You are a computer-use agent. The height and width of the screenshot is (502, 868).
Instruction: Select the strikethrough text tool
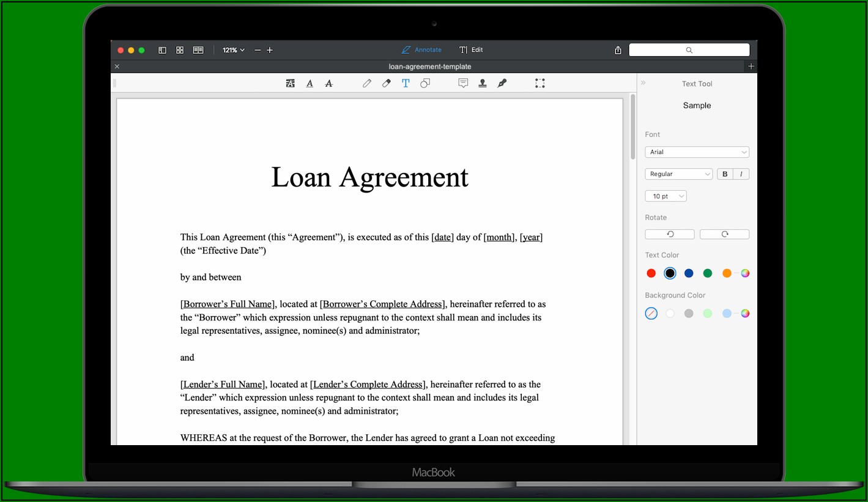tap(328, 83)
